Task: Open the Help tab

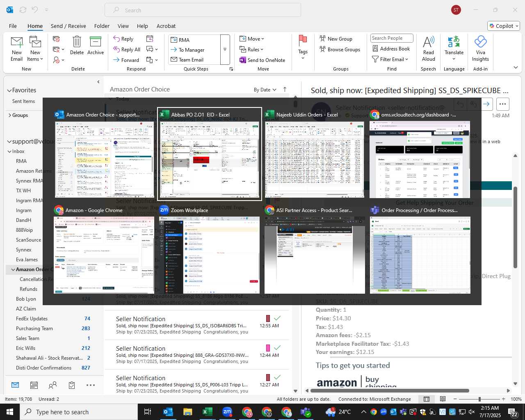Action: pyautogui.click(x=142, y=26)
